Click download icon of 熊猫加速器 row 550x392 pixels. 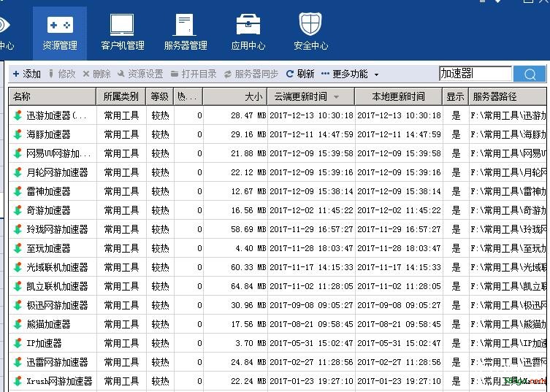(x=18, y=324)
